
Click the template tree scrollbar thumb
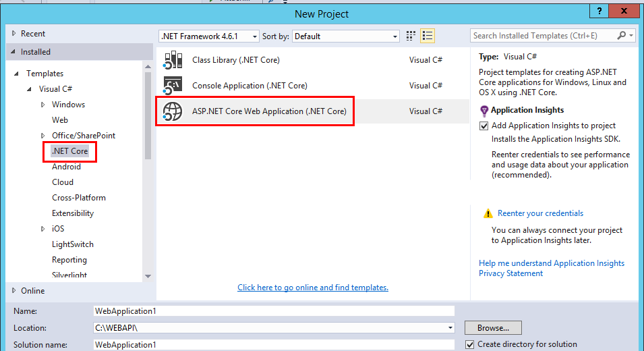148,116
